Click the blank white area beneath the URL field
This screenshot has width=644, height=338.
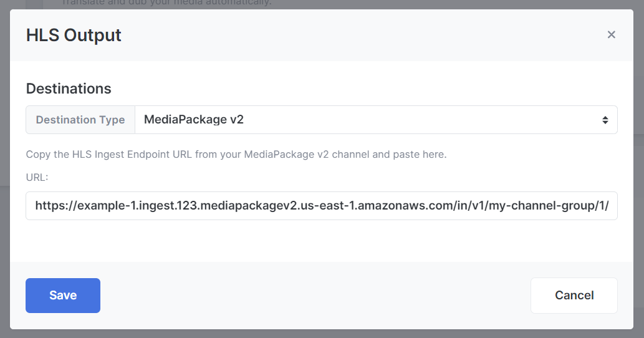tap(322, 241)
